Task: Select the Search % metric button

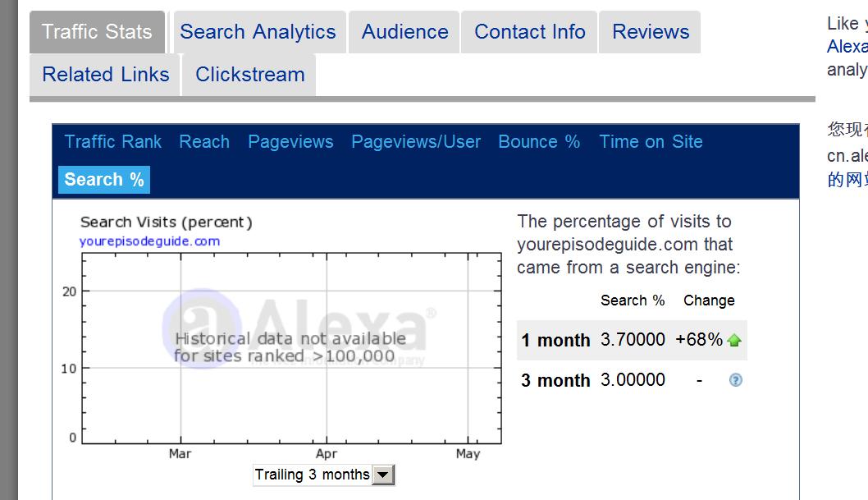Action: (104, 180)
